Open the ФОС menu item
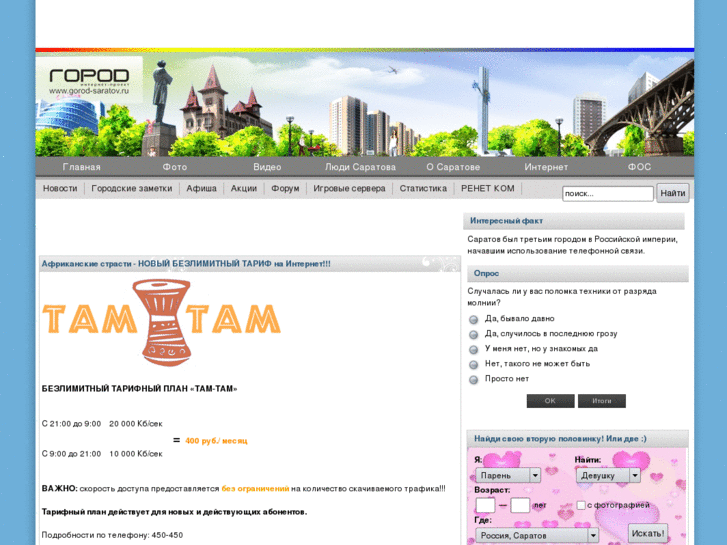727x545 pixels. (x=639, y=167)
